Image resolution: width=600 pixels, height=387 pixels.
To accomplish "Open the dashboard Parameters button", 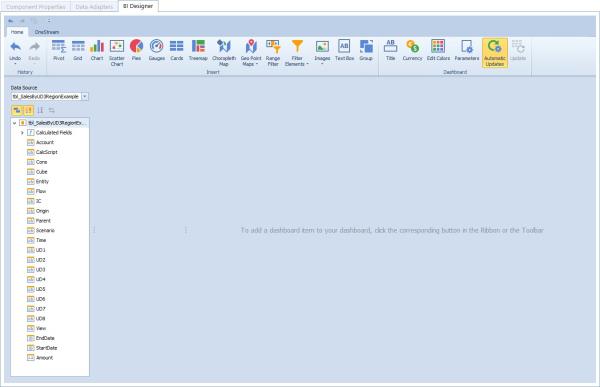I will tap(466, 50).
